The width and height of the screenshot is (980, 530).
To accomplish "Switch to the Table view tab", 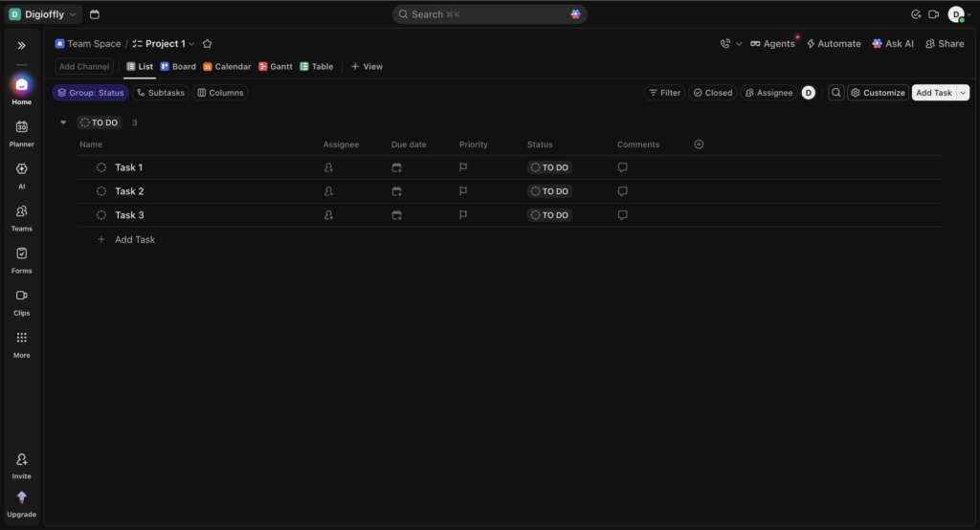I will coord(316,66).
